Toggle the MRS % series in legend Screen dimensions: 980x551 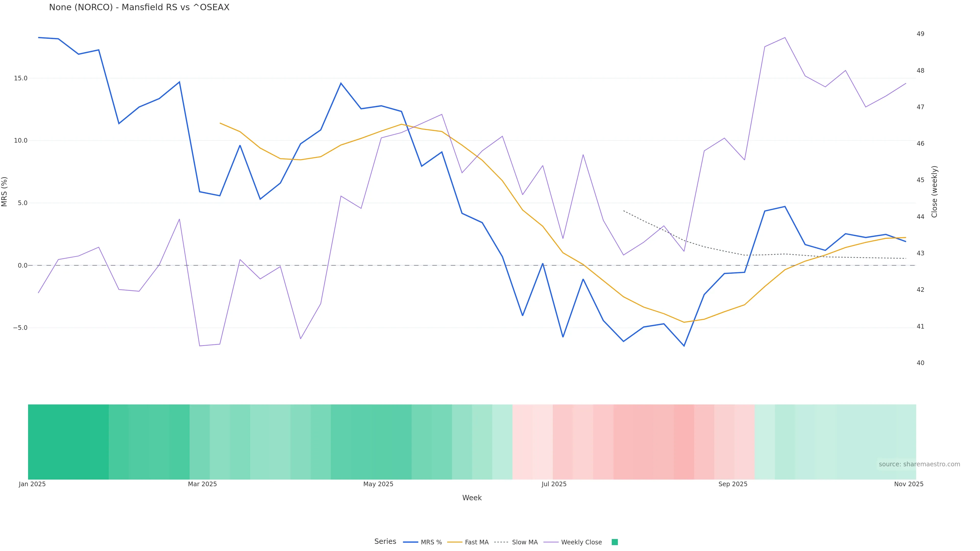[423, 542]
